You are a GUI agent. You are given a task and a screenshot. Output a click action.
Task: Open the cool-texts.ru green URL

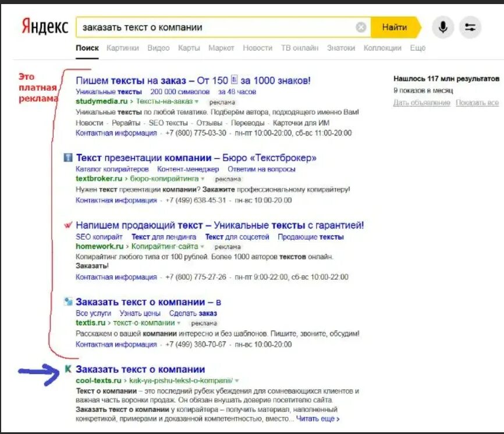point(98,380)
